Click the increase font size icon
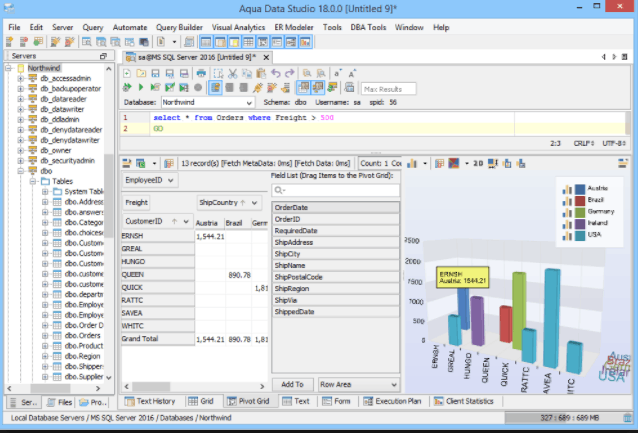This screenshot has width=638, height=433. coord(352,73)
